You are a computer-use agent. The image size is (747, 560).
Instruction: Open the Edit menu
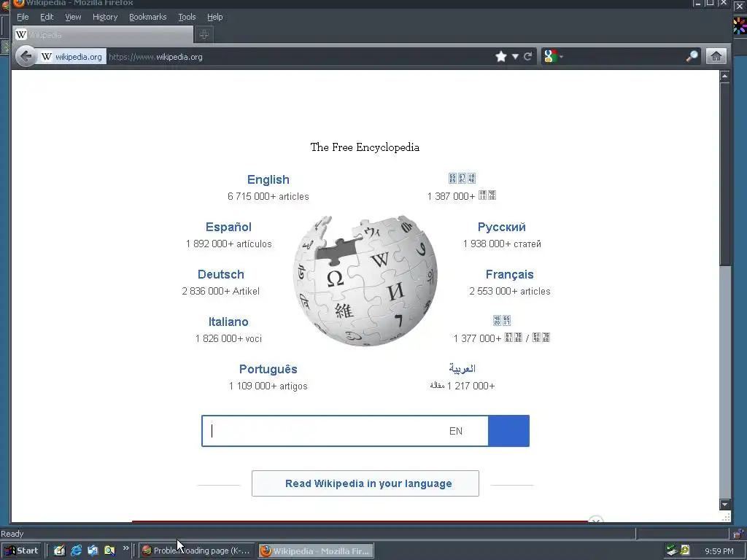coord(47,17)
